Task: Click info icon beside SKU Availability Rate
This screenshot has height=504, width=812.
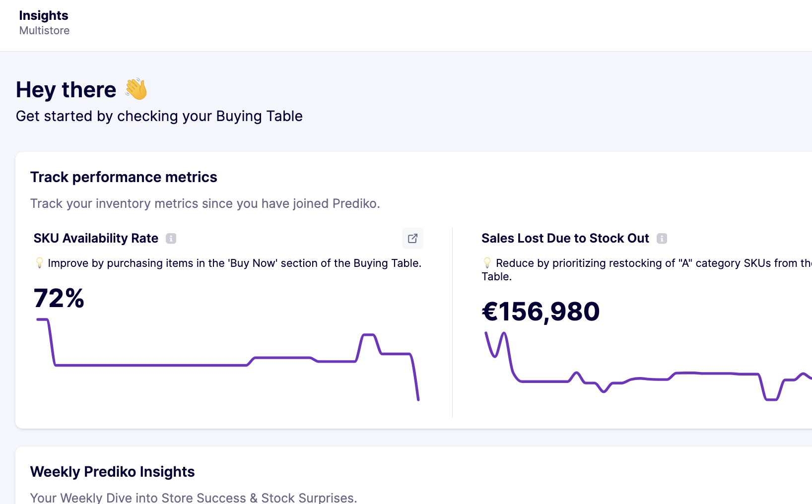Action: pyautogui.click(x=171, y=239)
